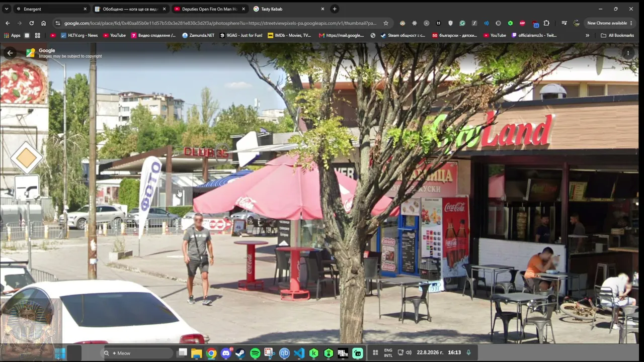Image resolution: width=644 pixels, height=362 pixels.
Task: Open Discord from the taskbar
Action: [226, 353]
